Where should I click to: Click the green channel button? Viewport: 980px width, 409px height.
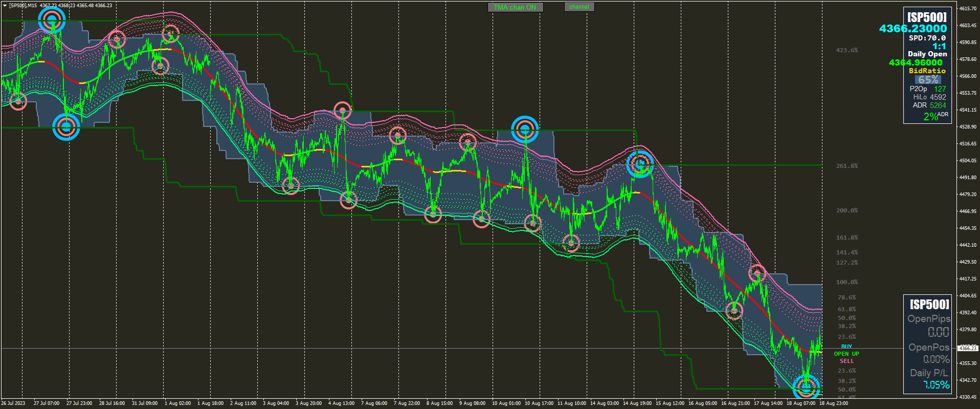pos(579,7)
